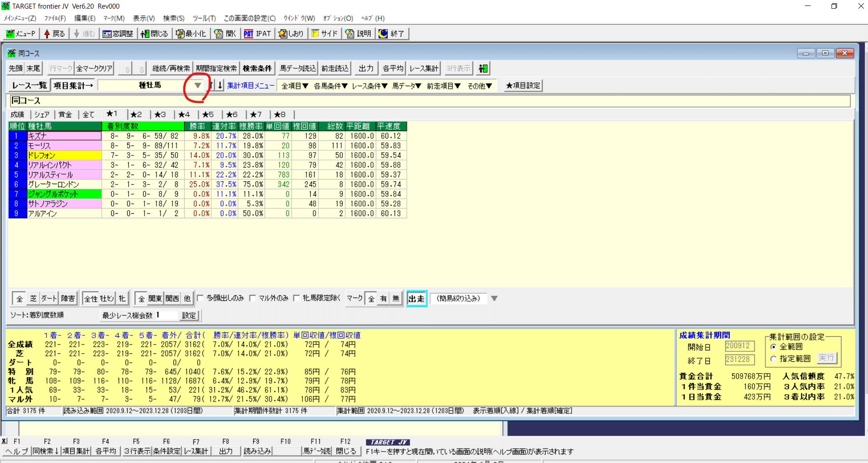Toggle the 関東 region filter
Viewport: 868px width, 463px height.
coord(155,298)
